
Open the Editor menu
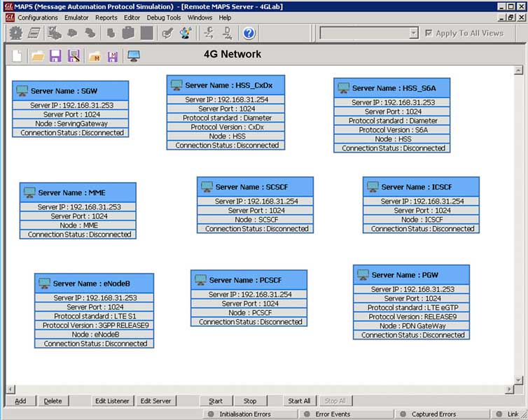[x=132, y=17]
